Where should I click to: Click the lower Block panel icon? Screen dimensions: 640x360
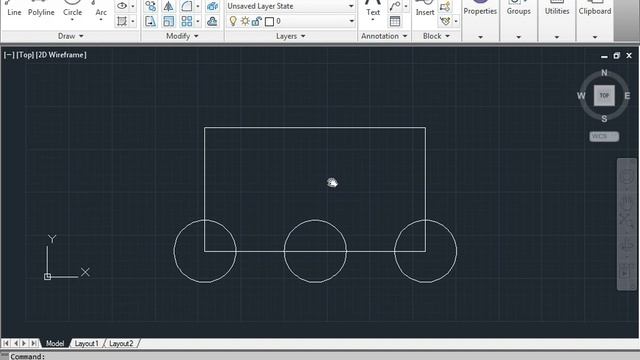pyautogui.click(x=445, y=21)
